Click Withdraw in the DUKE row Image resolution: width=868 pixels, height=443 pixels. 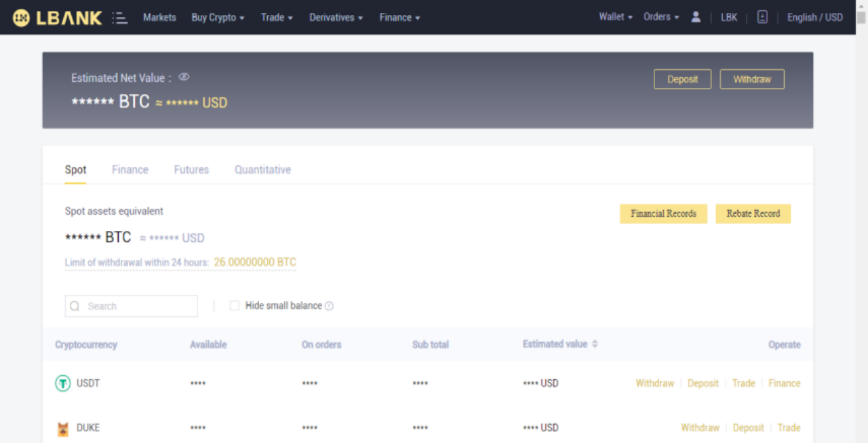(x=701, y=428)
